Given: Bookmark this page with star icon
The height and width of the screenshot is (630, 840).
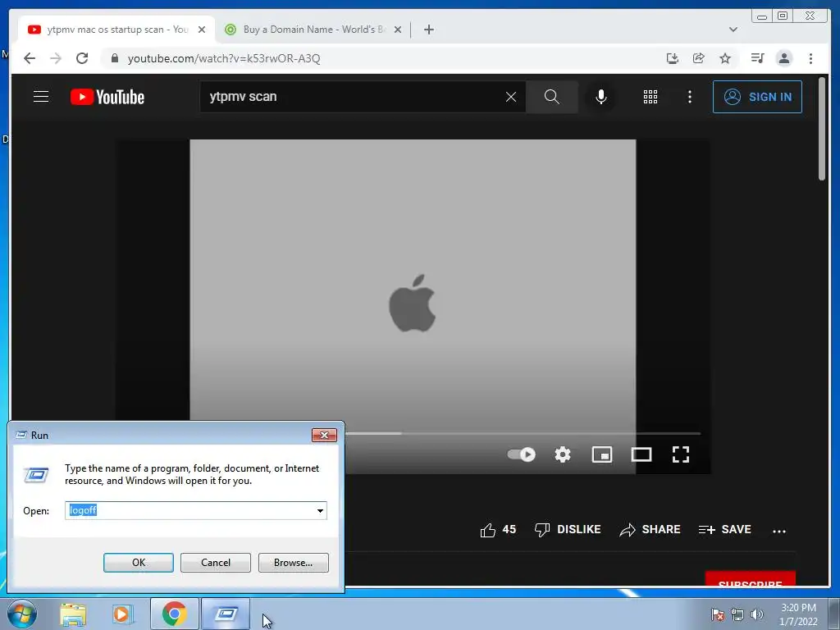Looking at the screenshot, I should pyautogui.click(x=725, y=58).
